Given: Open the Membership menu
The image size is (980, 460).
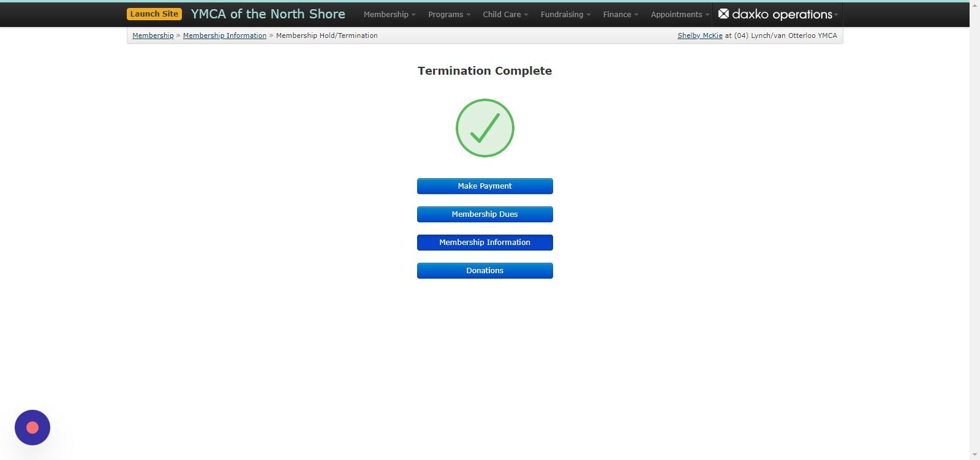Looking at the screenshot, I should (x=390, y=14).
